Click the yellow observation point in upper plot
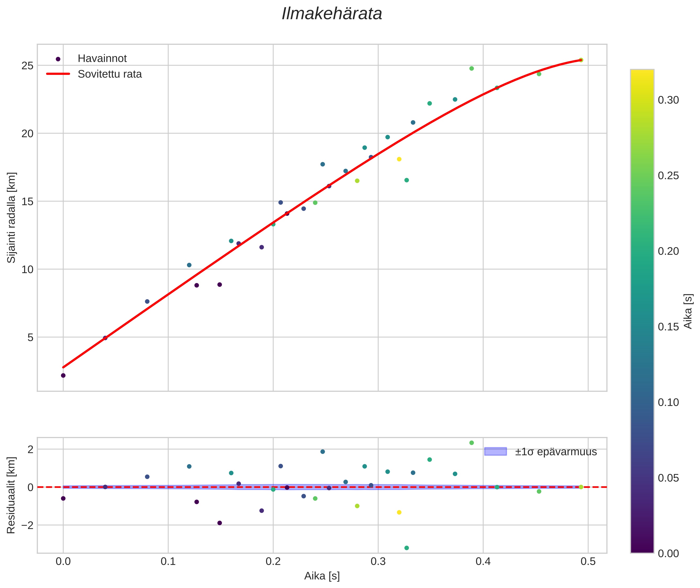The height and width of the screenshot is (588, 700). (399, 159)
